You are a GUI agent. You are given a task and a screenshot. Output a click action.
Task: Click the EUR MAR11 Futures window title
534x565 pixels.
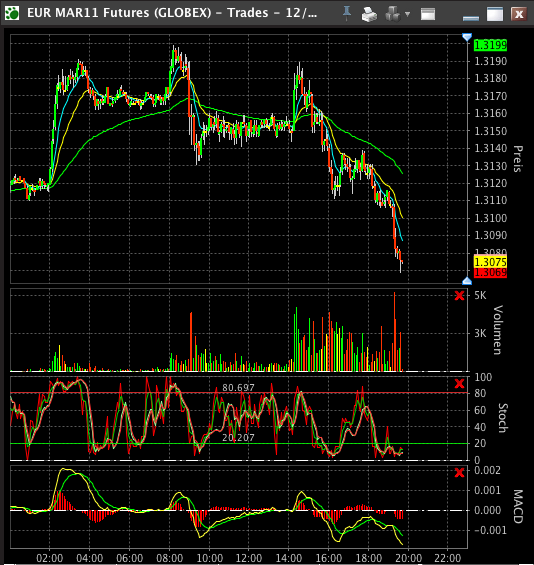click(x=172, y=13)
